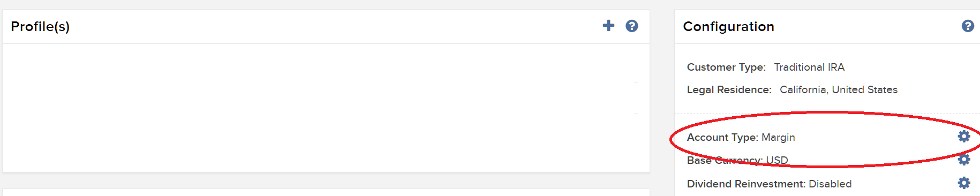Add a new profile with plus icon
Image resolution: width=980 pixels, height=196 pixels.
click(x=608, y=26)
